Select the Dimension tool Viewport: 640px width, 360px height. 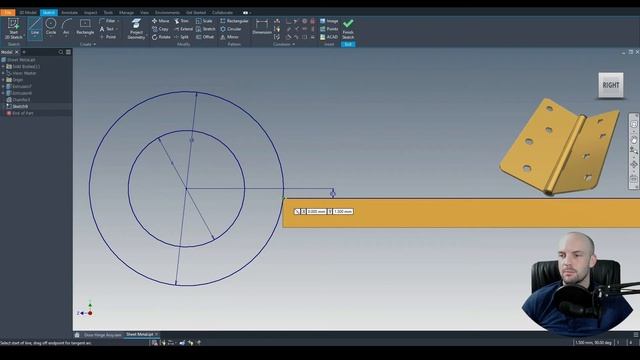coord(262,27)
